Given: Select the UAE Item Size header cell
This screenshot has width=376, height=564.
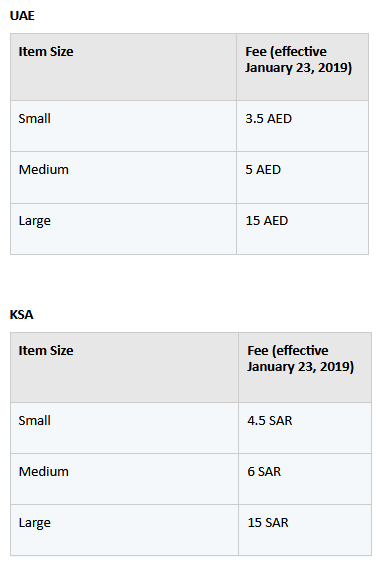Looking at the screenshot, I should [x=123, y=67].
